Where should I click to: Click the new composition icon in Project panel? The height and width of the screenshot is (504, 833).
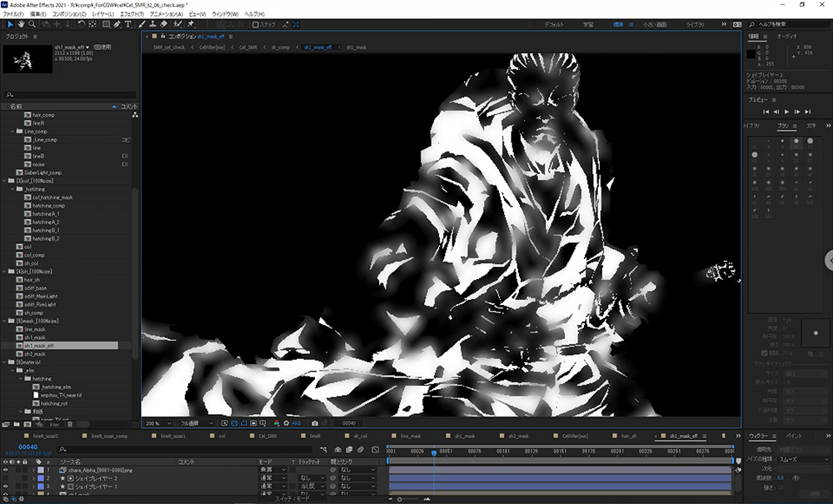coord(27,424)
